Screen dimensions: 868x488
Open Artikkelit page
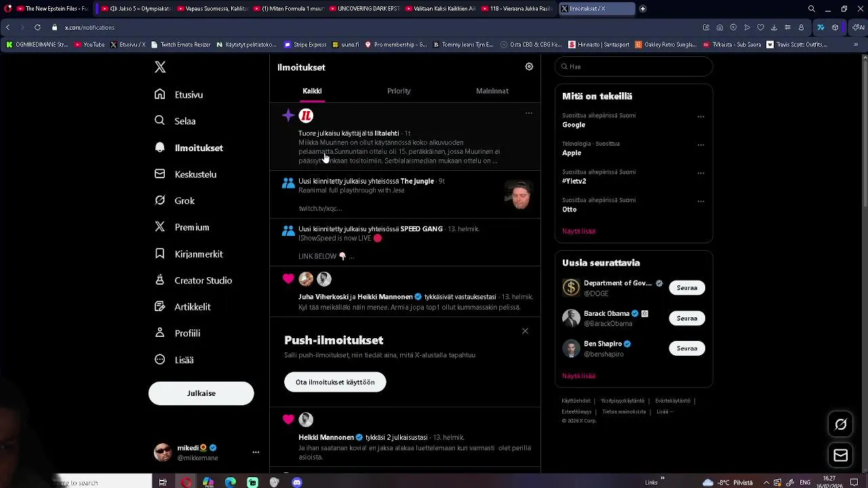tap(182, 306)
